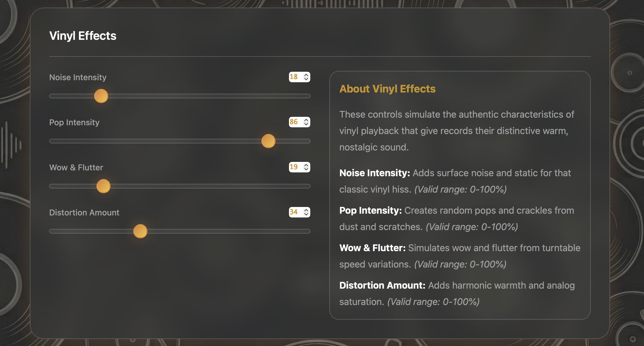The width and height of the screenshot is (644, 346).
Task: Select the Noise Intensity label
Action: coord(78,77)
